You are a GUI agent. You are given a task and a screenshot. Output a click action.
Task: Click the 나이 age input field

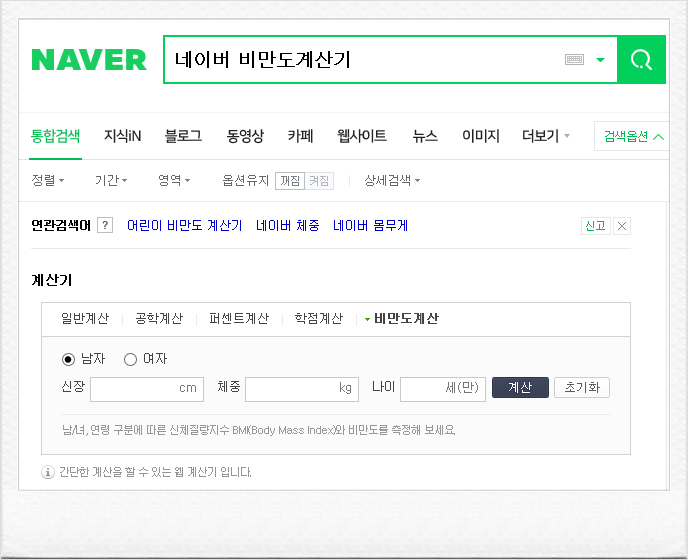tap(443, 389)
